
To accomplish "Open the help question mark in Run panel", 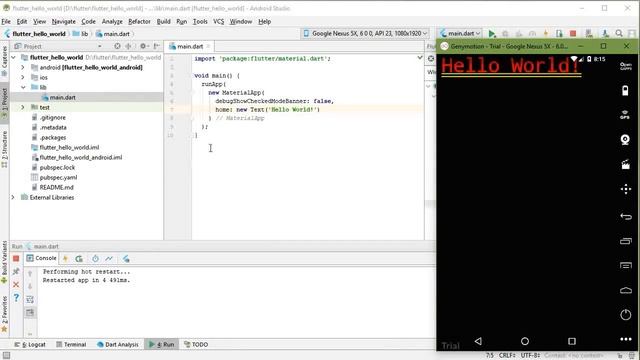I will [x=16, y=298].
